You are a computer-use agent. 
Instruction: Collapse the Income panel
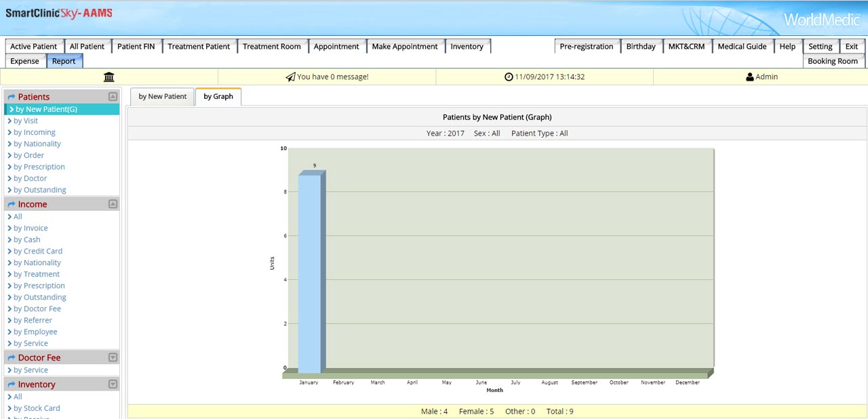(x=113, y=204)
